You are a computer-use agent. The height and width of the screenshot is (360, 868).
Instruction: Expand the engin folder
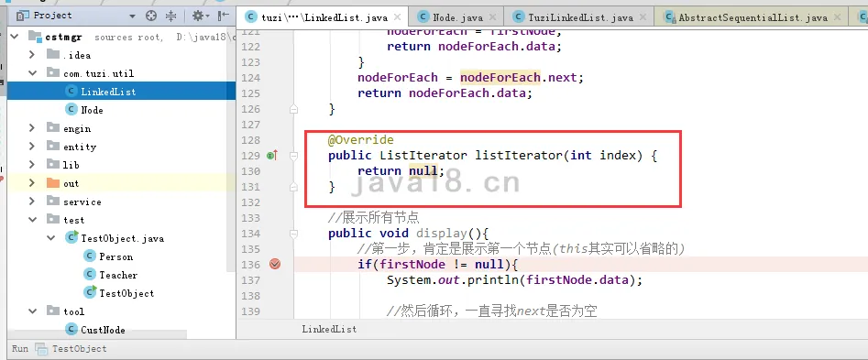click(x=31, y=128)
